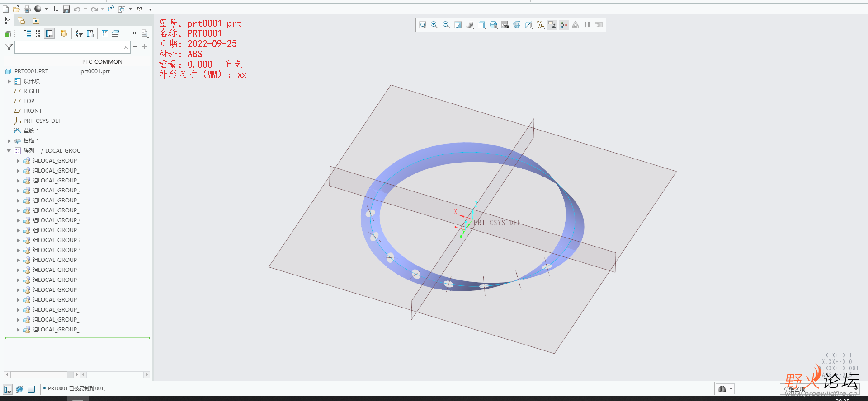Open the tree columns settings icon
This screenshot has height=401, width=868.
coord(90,33)
